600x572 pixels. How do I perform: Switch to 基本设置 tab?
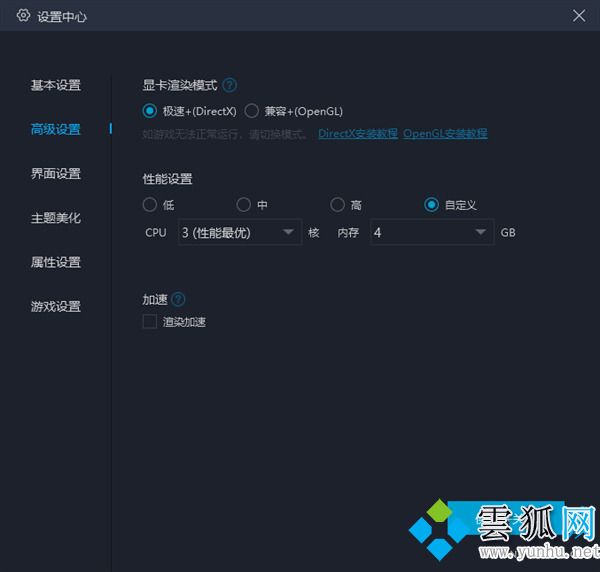56,85
